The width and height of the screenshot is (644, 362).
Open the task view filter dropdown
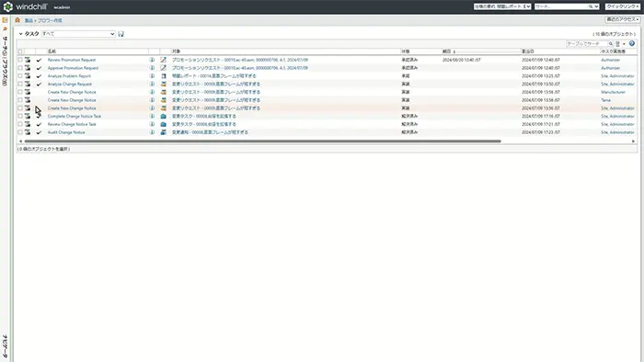[78, 34]
